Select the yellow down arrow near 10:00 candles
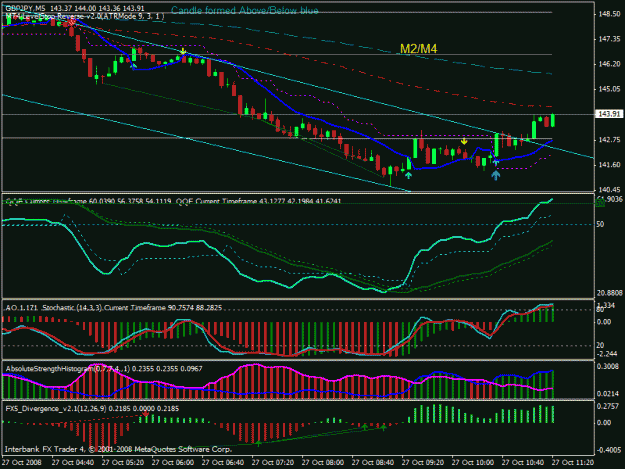Viewport: 625px width, 469px height. [464, 141]
